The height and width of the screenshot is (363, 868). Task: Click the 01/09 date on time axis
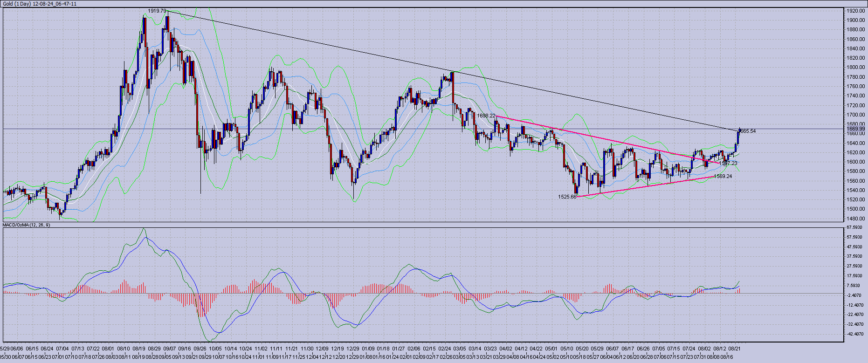click(x=368, y=348)
